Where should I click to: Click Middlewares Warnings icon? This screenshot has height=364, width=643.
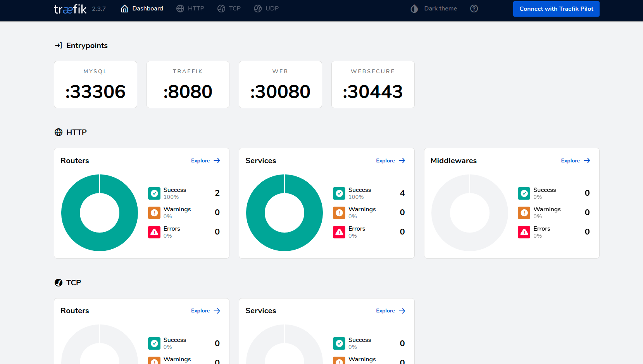coord(524,212)
